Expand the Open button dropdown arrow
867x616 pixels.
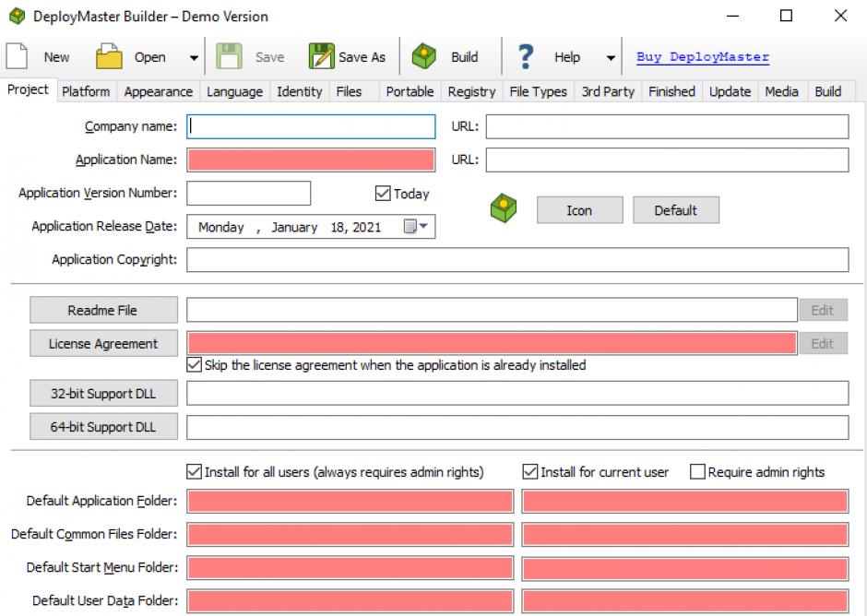(194, 57)
